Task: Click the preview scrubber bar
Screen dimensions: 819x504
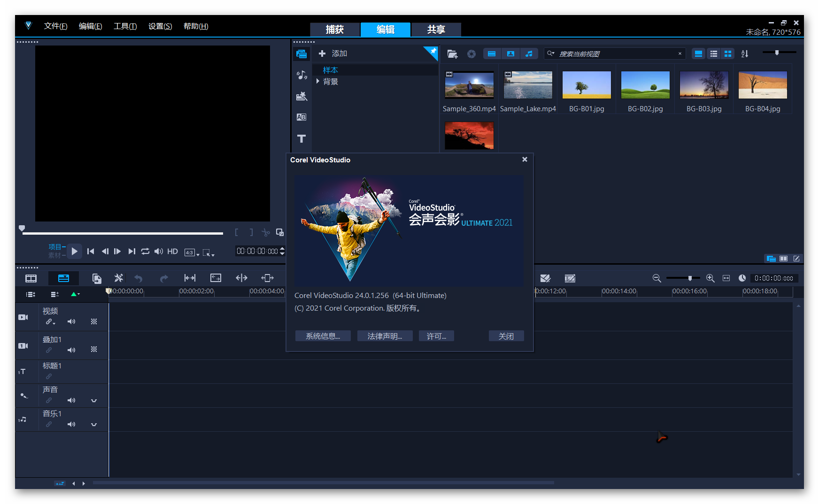Action: [123, 233]
